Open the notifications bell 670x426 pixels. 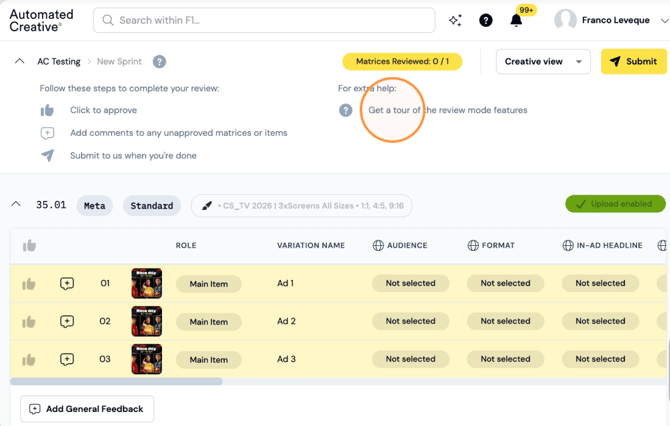516,21
